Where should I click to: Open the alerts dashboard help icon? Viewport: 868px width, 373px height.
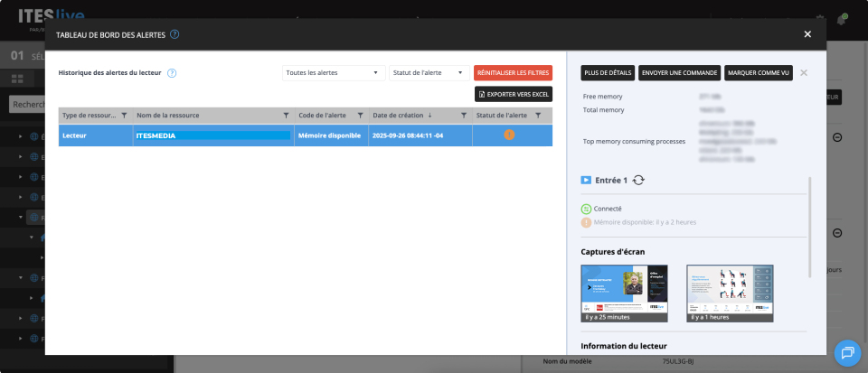pyautogui.click(x=175, y=34)
